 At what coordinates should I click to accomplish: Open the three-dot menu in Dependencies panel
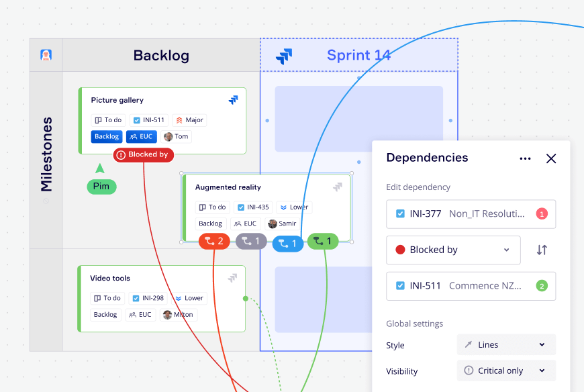click(525, 158)
